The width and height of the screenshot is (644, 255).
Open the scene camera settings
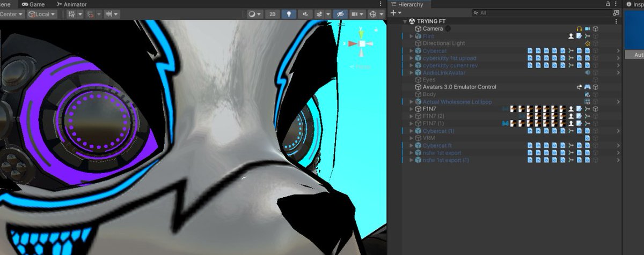point(356,14)
